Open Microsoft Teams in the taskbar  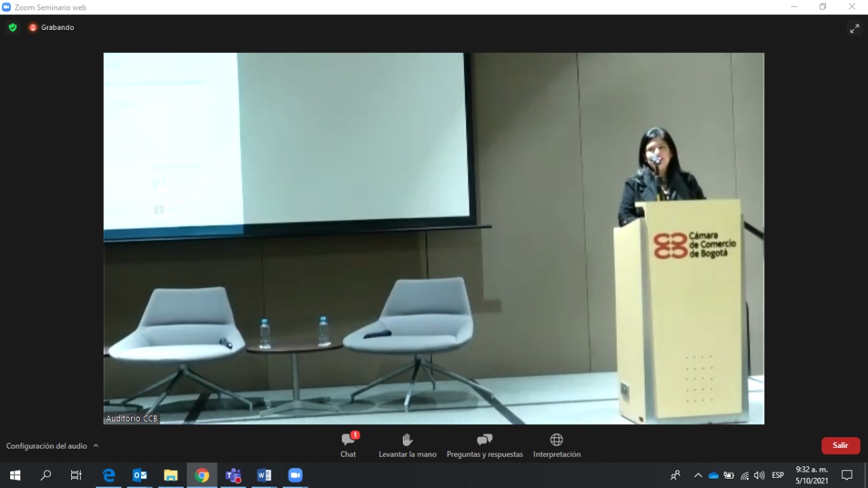pyautogui.click(x=233, y=475)
